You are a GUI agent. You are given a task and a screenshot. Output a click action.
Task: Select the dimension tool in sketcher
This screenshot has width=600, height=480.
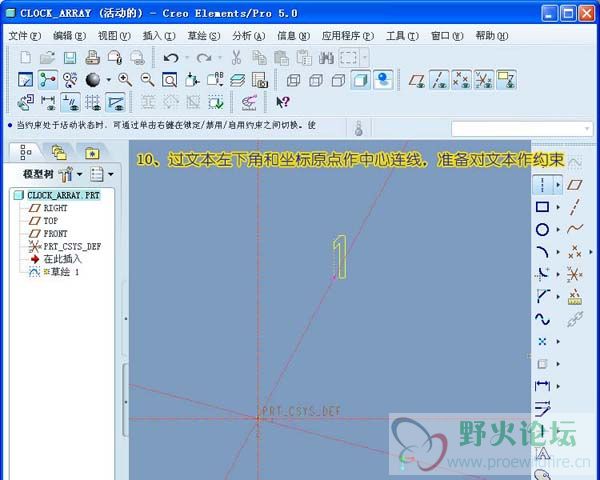542,386
